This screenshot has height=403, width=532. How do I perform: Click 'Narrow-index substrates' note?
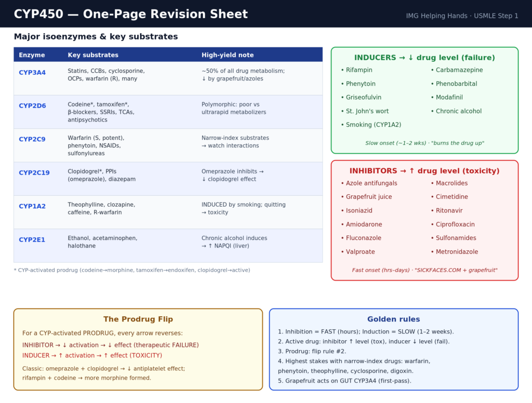click(x=235, y=142)
